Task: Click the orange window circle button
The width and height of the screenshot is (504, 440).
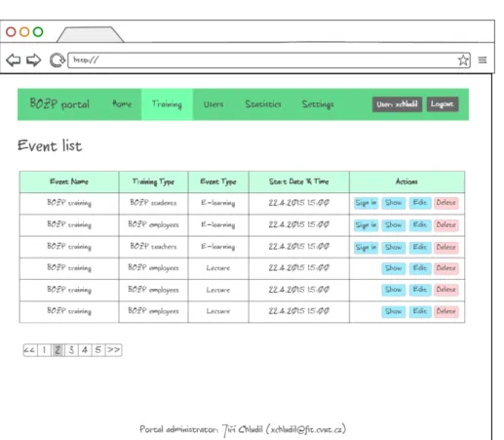Action: 24,32
